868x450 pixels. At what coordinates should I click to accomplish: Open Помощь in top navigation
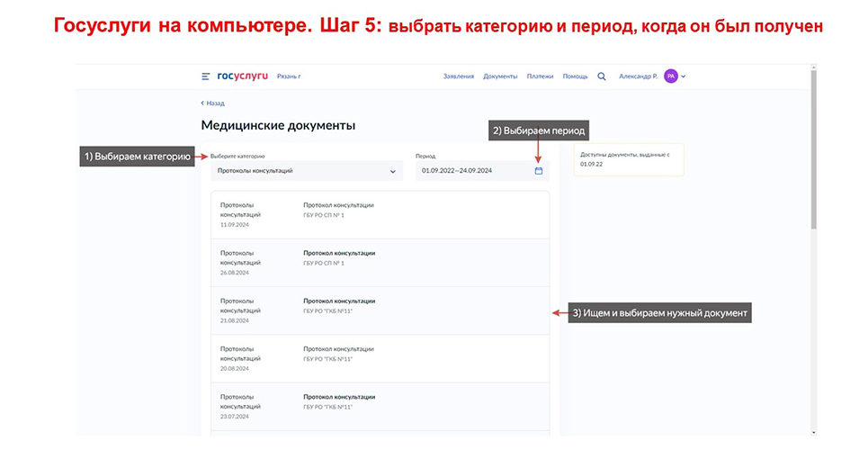[x=575, y=76]
